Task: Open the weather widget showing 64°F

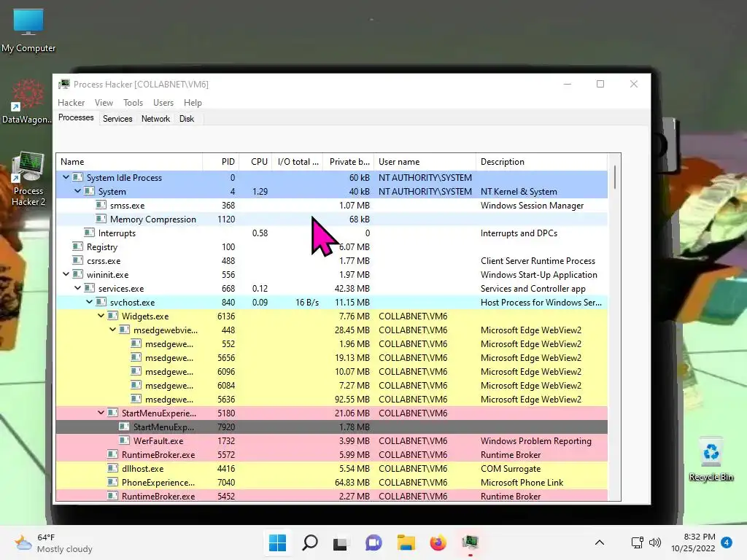Action: pyautogui.click(x=54, y=542)
